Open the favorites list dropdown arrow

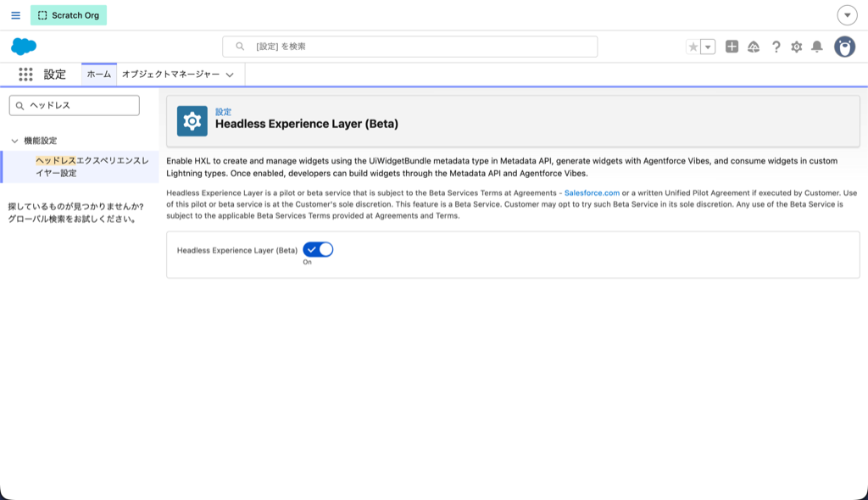[x=708, y=47]
